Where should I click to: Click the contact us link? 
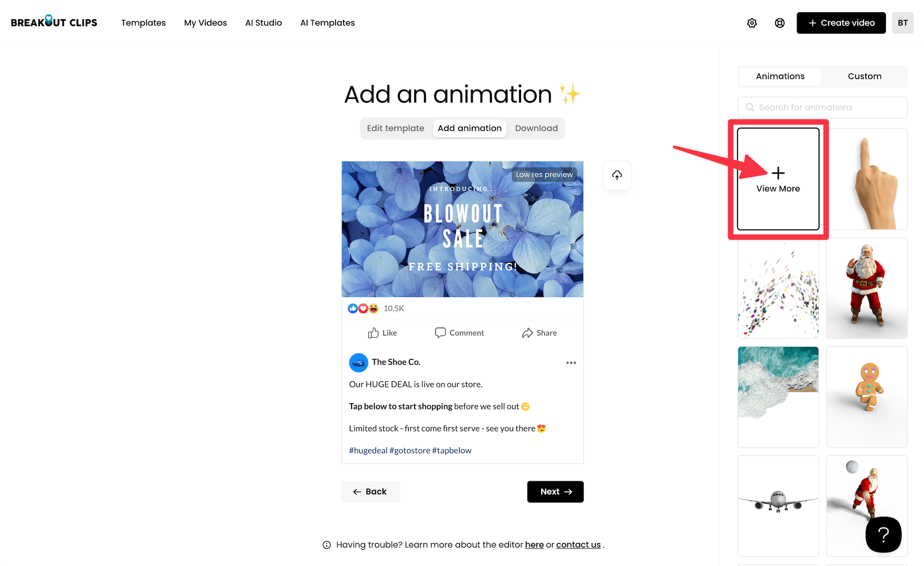pyautogui.click(x=578, y=545)
